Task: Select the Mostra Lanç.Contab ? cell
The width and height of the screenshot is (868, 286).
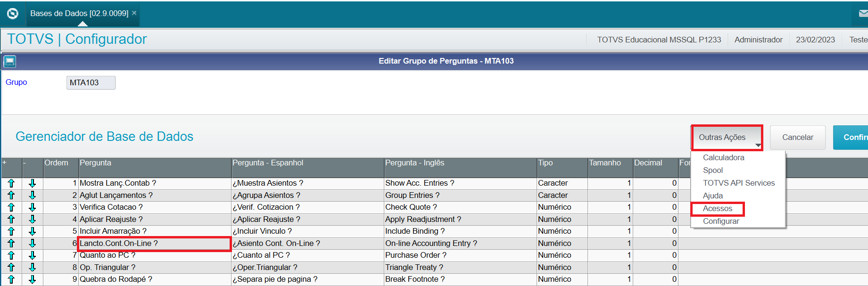Action: (155, 183)
